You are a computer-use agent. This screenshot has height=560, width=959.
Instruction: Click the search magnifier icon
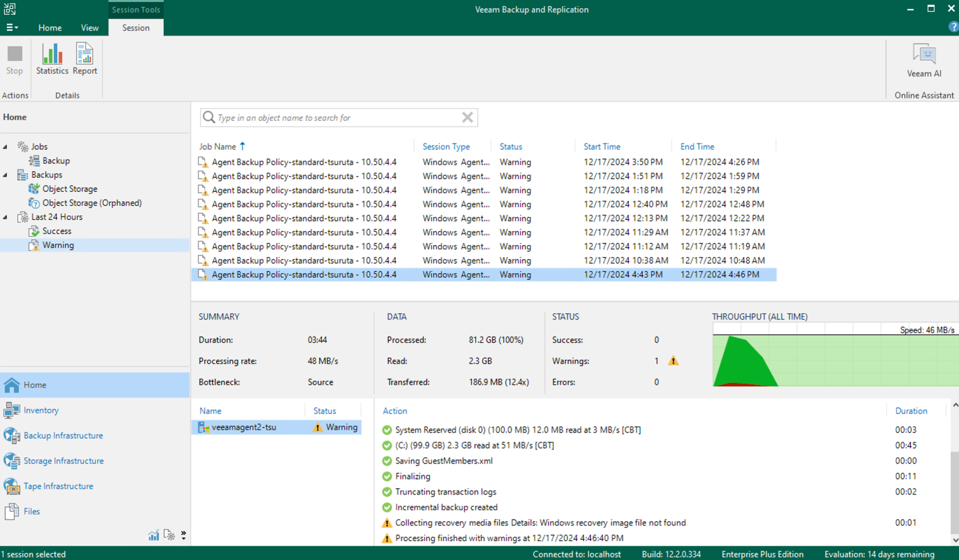click(209, 117)
